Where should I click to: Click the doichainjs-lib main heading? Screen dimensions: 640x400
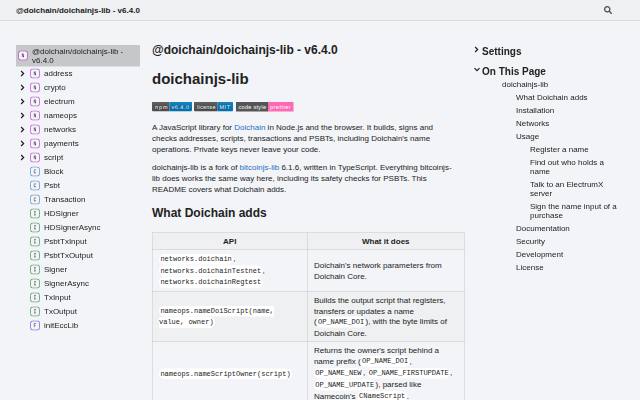[200, 79]
